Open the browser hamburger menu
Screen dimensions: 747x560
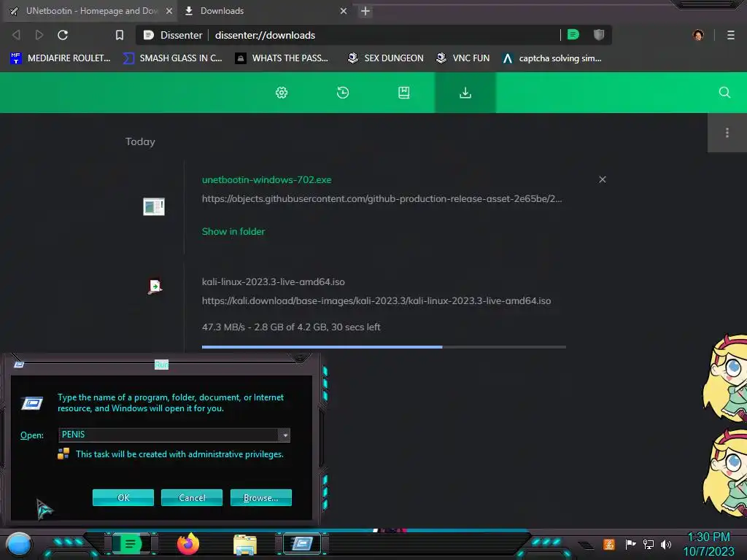click(x=731, y=35)
